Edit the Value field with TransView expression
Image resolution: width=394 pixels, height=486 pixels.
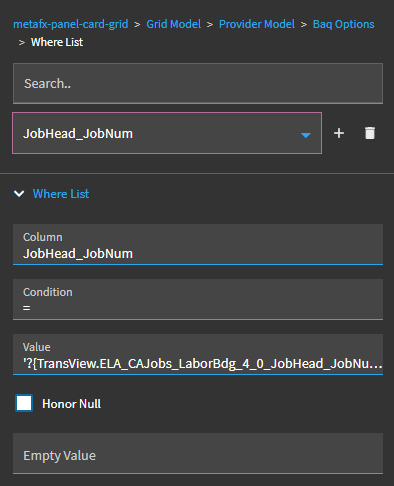coord(198,355)
